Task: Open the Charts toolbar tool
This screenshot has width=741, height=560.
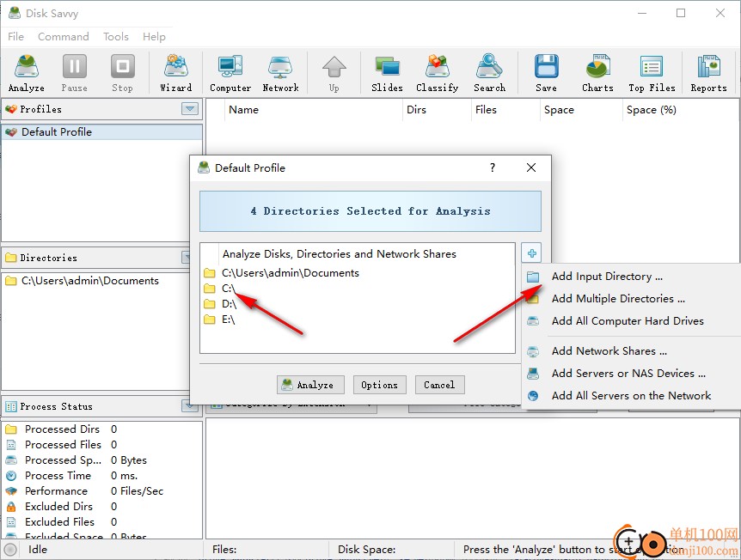Action: [597, 73]
